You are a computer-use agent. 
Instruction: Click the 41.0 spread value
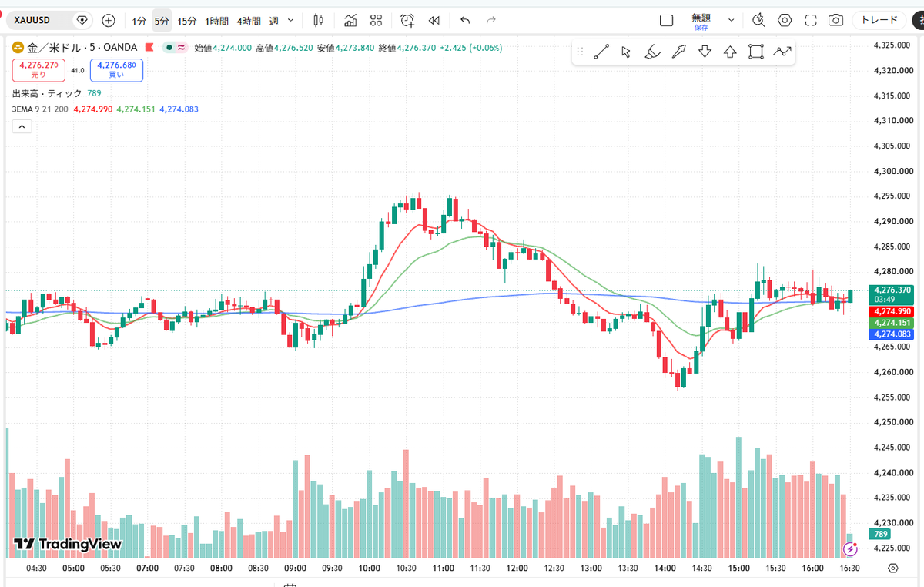click(78, 70)
